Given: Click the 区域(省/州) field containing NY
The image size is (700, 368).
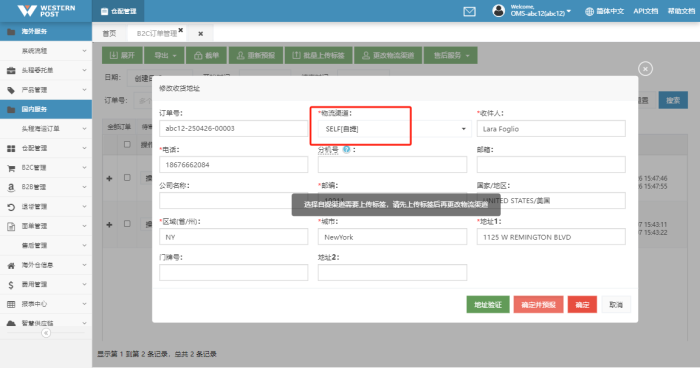Looking at the screenshot, I should pos(233,237).
